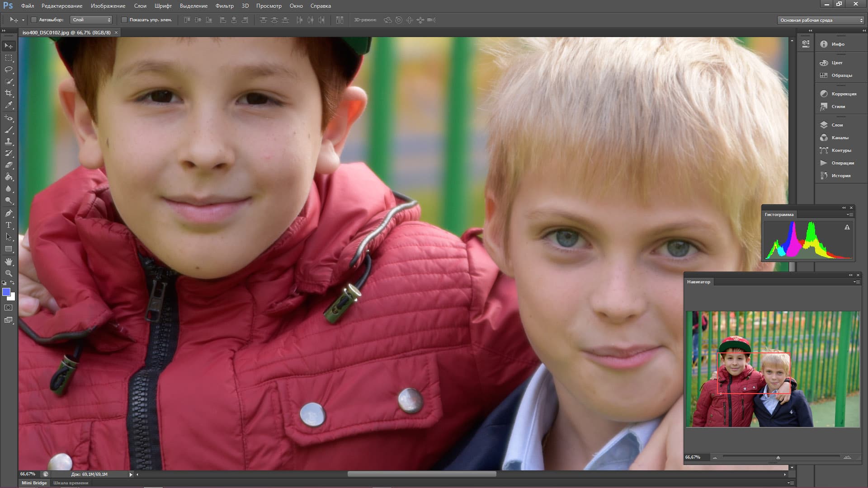868x488 pixels.
Task: Click the blue foreground color swatch
Action: pyautogui.click(x=6, y=292)
